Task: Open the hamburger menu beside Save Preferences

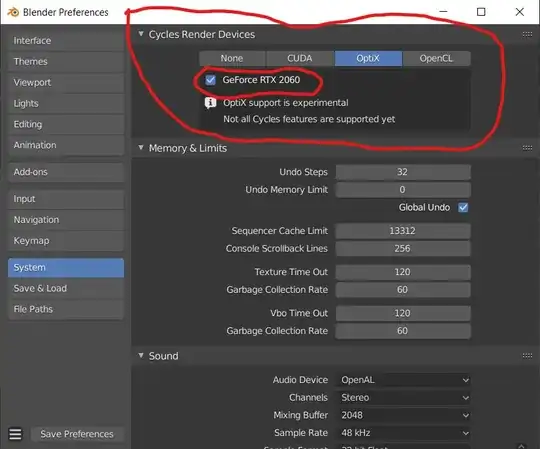Action: click(15, 434)
